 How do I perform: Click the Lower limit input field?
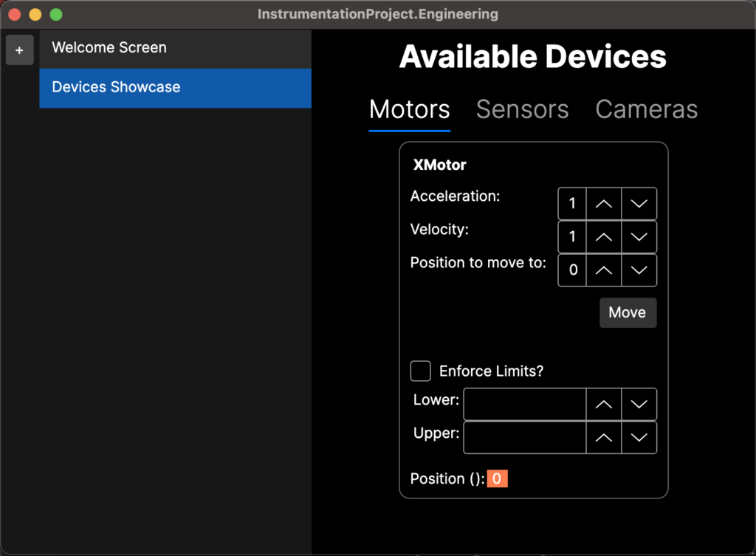(x=524, y=404)
